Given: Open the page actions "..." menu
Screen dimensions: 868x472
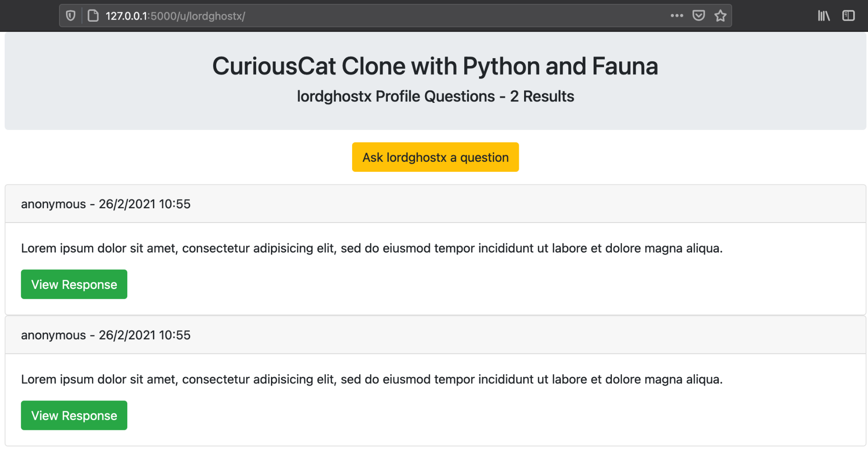Looking at the screenshot, I should tap(676, 15).
